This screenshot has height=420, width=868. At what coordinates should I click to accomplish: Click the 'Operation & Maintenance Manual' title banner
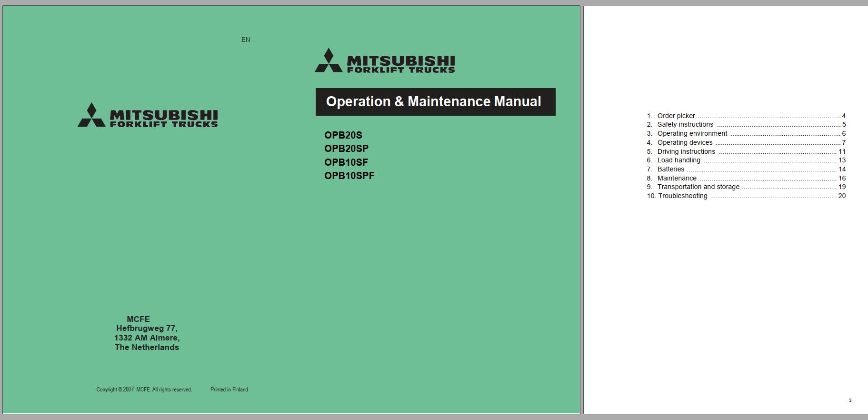[435, 102]
